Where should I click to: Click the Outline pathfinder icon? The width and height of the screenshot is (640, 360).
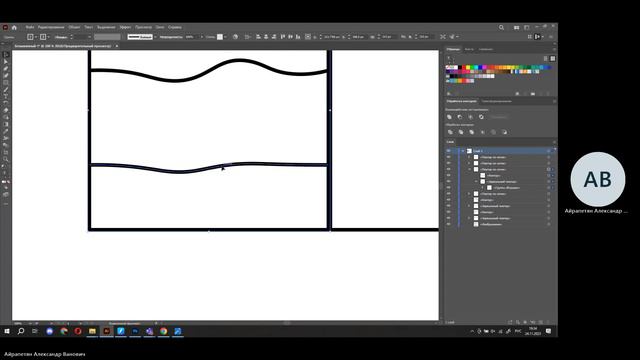point(493,132)
